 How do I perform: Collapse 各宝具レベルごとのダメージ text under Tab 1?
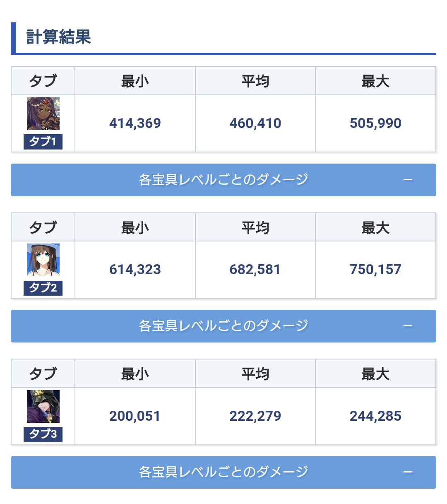(223, 180)
